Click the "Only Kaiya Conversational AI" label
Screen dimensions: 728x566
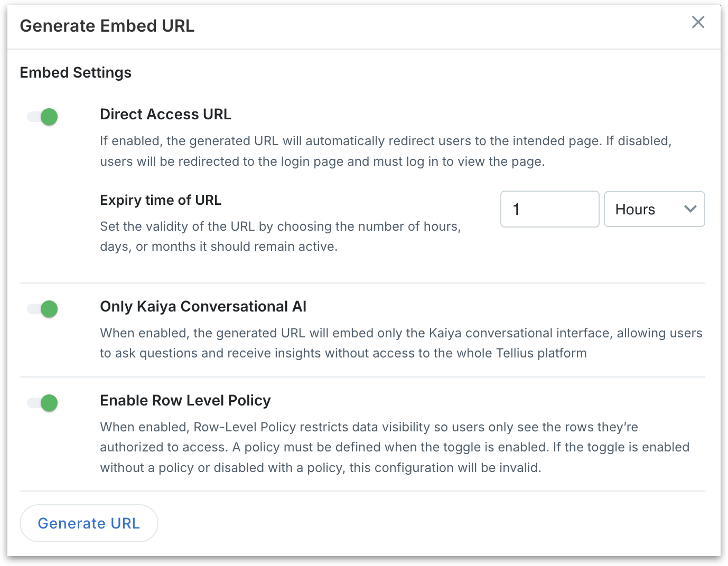(203, 306)
